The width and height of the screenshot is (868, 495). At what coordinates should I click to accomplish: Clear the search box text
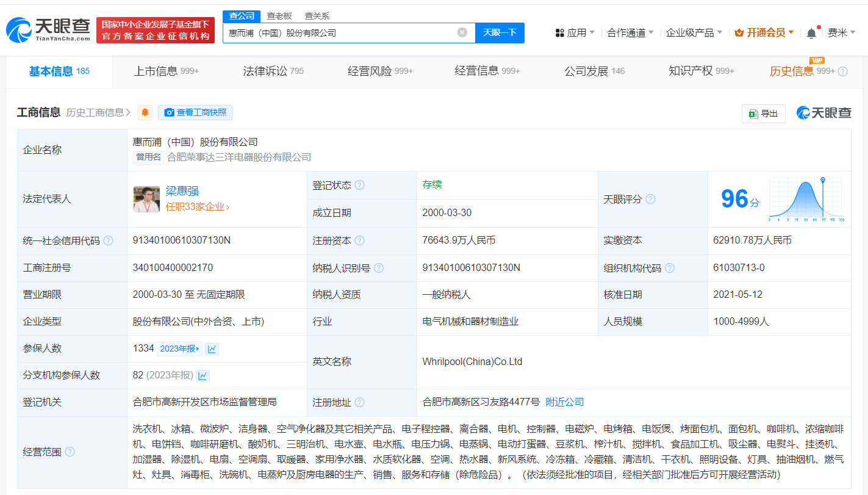pyautogui.click(x=462, y=32)
